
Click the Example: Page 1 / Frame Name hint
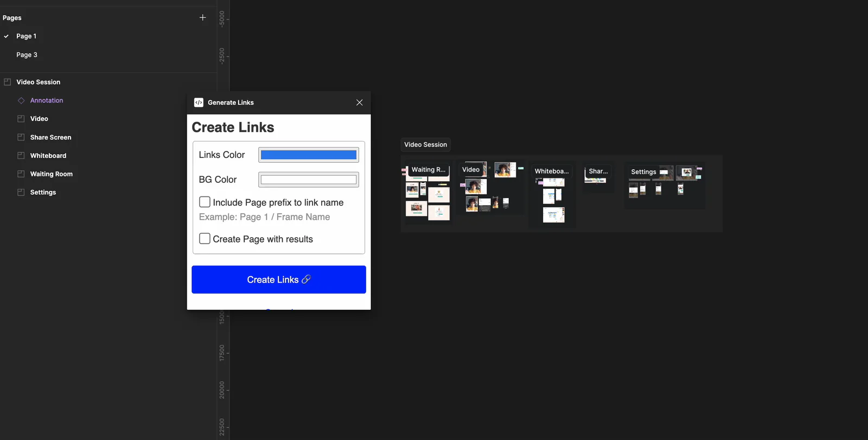tap(264, 217)
